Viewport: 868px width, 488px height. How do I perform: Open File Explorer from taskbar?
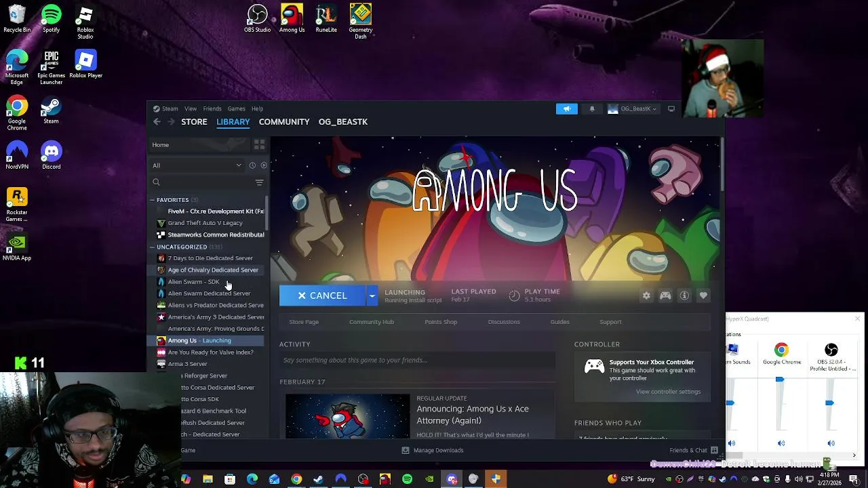click(x=208, y=479)
